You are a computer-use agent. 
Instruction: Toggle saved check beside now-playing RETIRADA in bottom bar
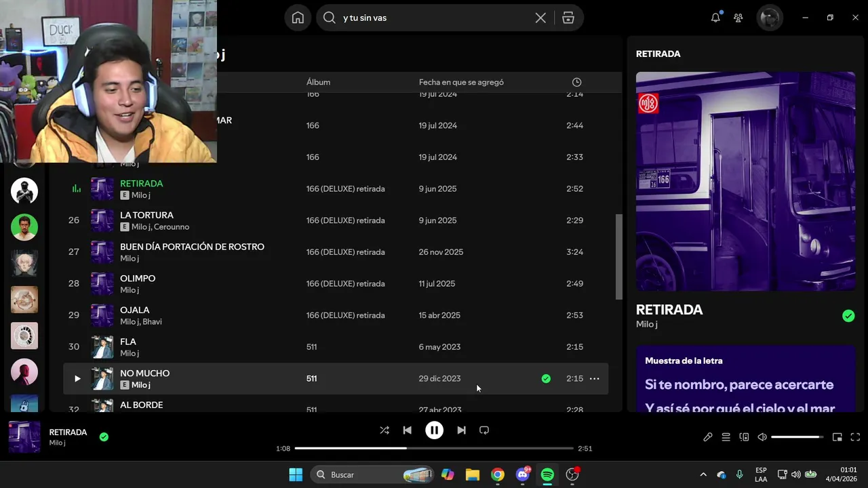(104, 437)
